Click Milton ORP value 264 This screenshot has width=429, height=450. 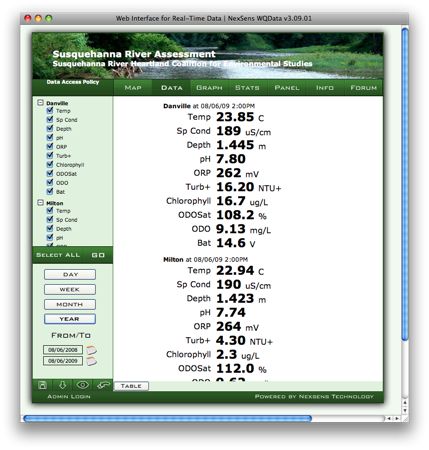point(229,326)
